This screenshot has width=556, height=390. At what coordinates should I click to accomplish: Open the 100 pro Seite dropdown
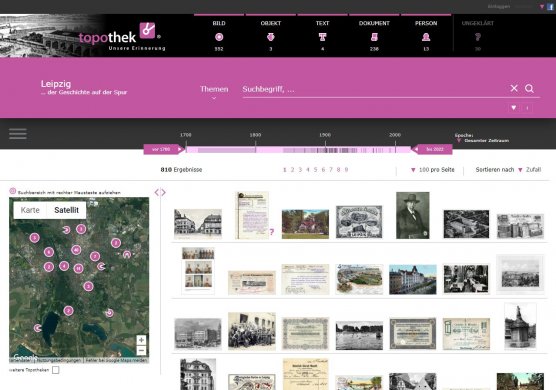[x=432, y=170]
